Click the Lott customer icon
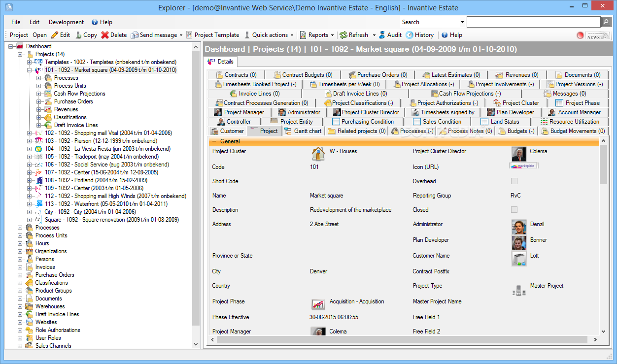 (x=519, y=259)
